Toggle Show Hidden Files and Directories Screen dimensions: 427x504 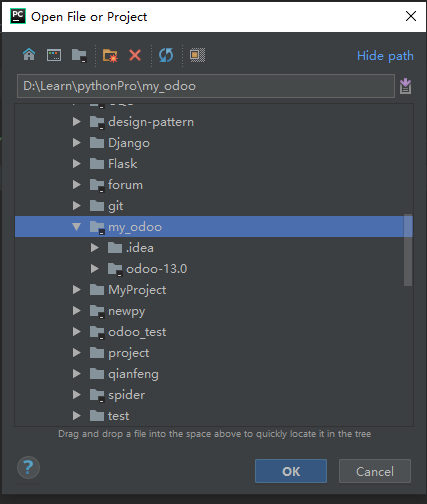(197, 55)
